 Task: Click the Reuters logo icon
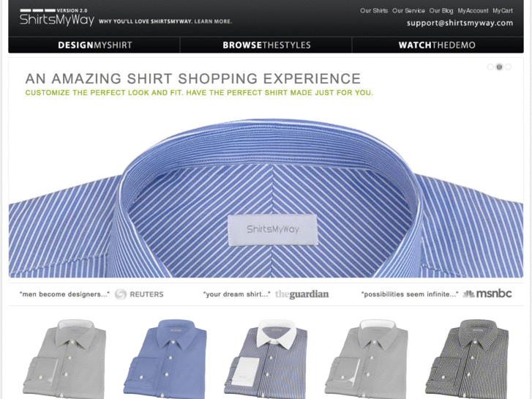click(121, 294)
